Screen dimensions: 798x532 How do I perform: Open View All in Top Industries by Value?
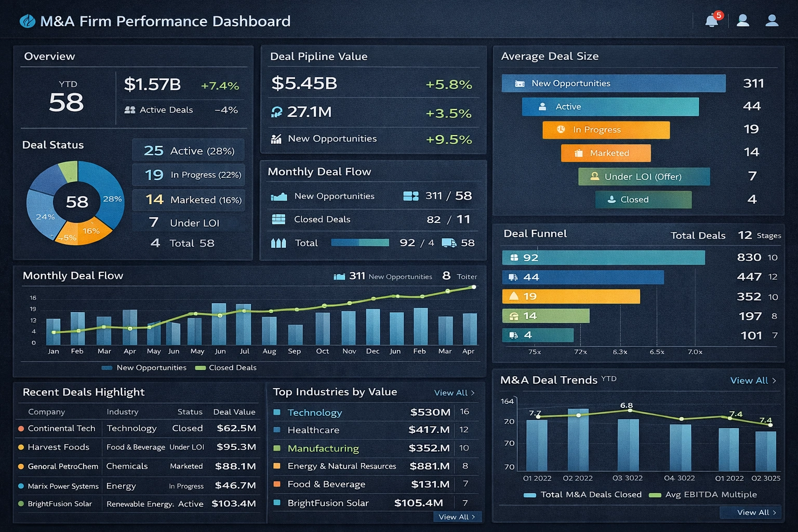[455, 393]
